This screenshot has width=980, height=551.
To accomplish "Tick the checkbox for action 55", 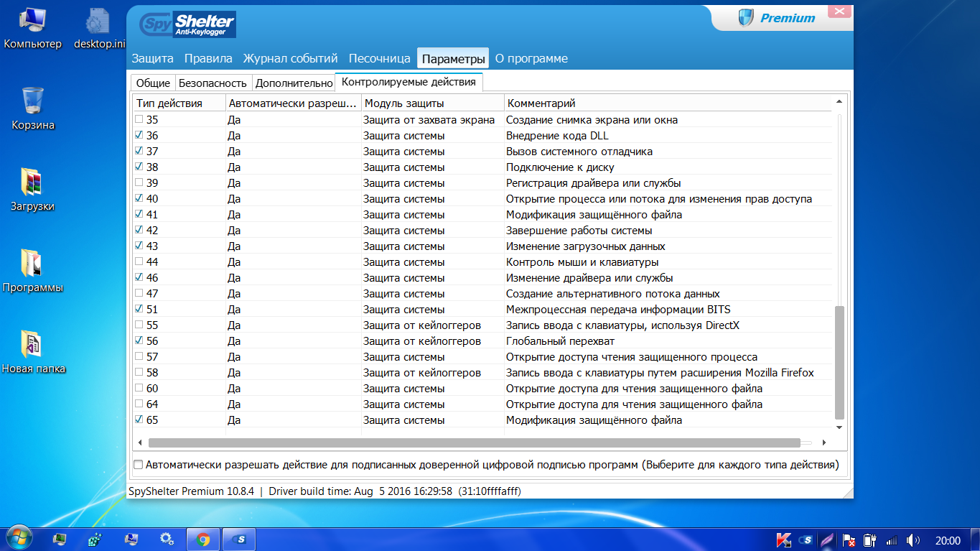I will (139, 325).
